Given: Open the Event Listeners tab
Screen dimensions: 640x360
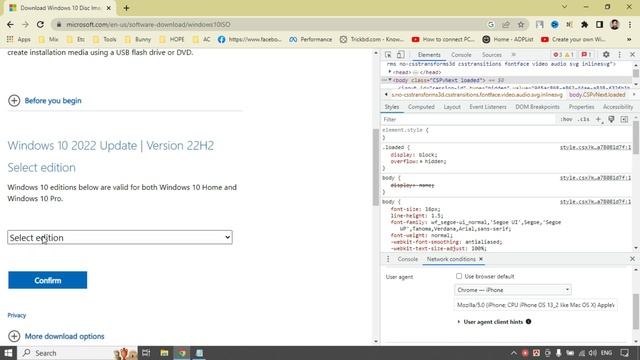Looking at the screenshot, I should click(488, 107).
